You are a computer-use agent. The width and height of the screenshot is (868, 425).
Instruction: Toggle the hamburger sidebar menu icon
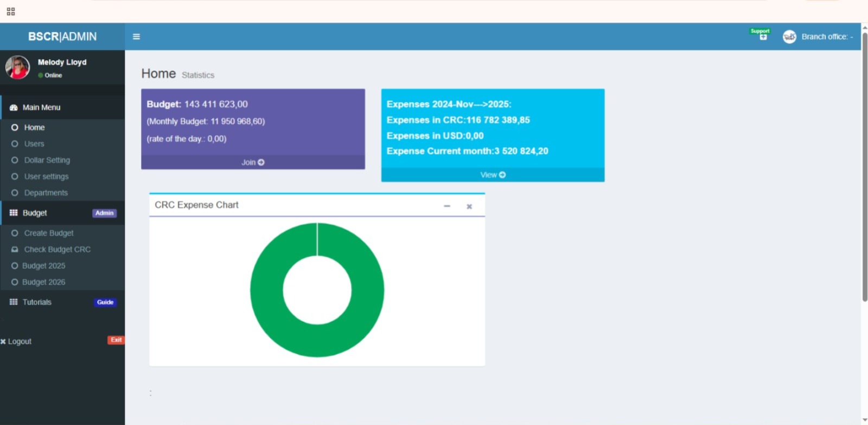136,36
